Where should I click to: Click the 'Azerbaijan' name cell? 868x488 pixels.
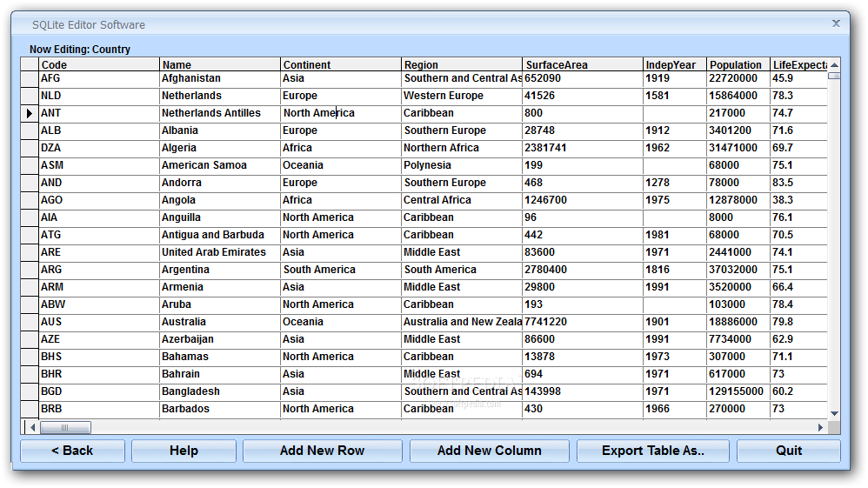click(220, 339)
